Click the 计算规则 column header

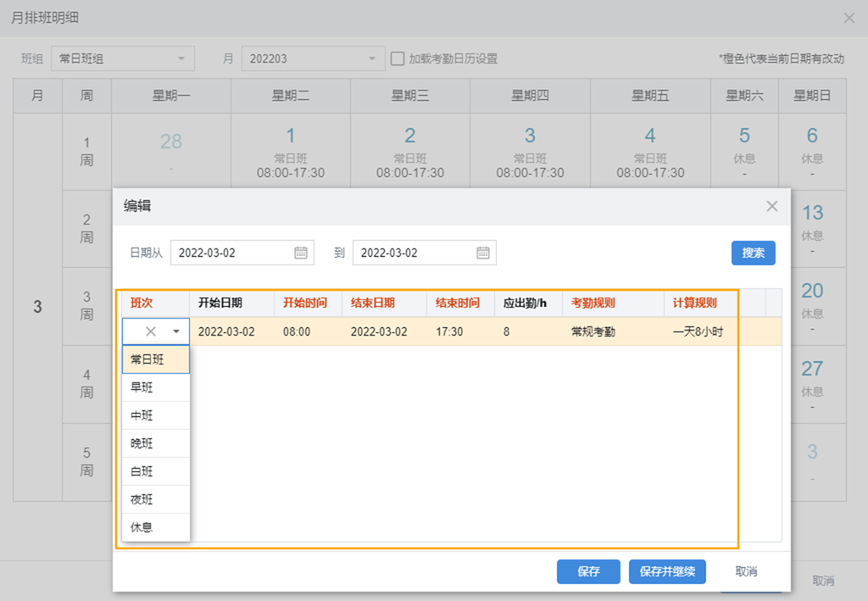(x=700, y=303)
